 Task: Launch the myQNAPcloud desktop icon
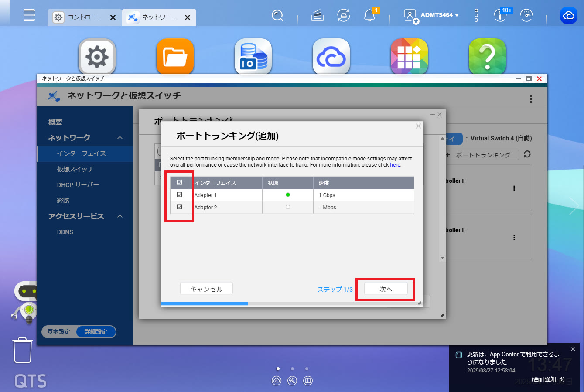coord(331,57)
